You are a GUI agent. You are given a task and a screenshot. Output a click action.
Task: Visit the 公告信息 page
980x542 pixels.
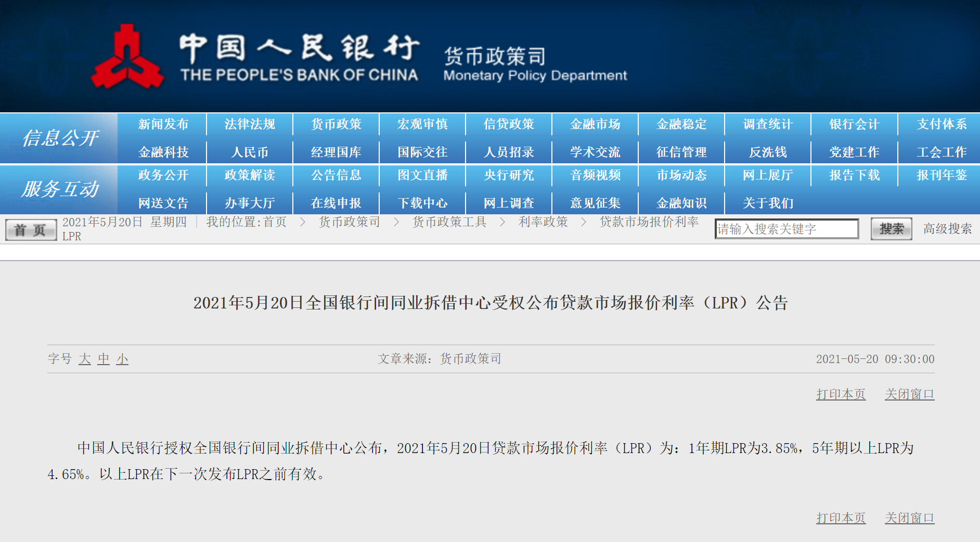click(336, 175)
